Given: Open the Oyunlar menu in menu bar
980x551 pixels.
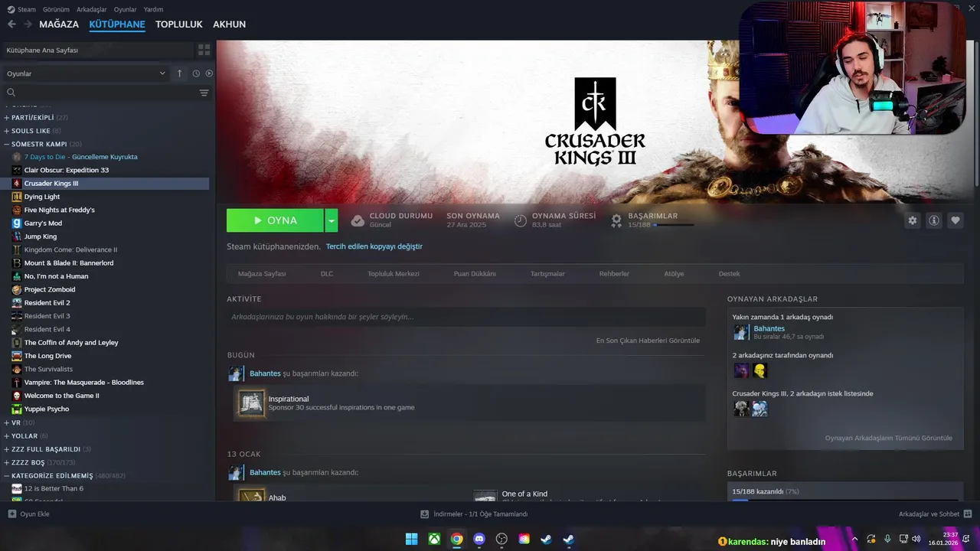Looking at the screenshot, I should point(125,9).
